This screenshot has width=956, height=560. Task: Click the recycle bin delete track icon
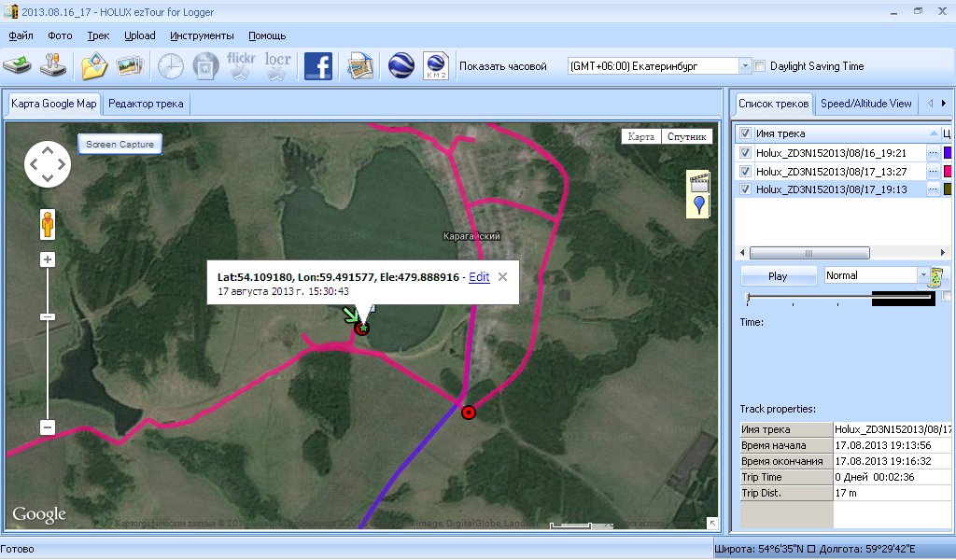pos(935,278)
